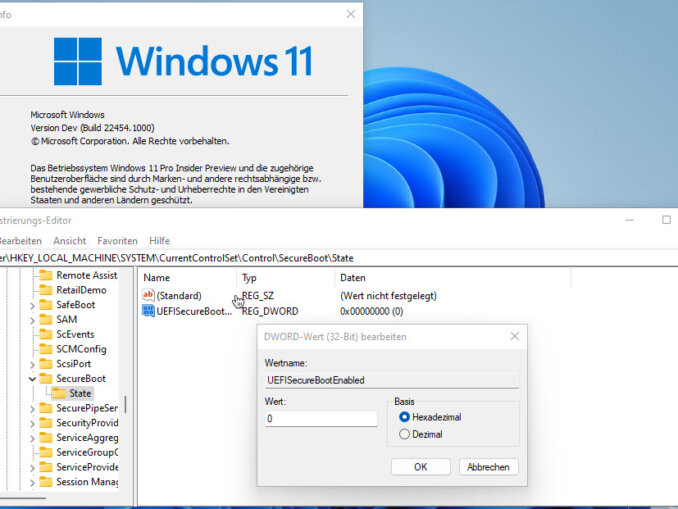Select the ScEvents folder icon
The width and height of the screenshot is (678, 509).
[46, 334]
